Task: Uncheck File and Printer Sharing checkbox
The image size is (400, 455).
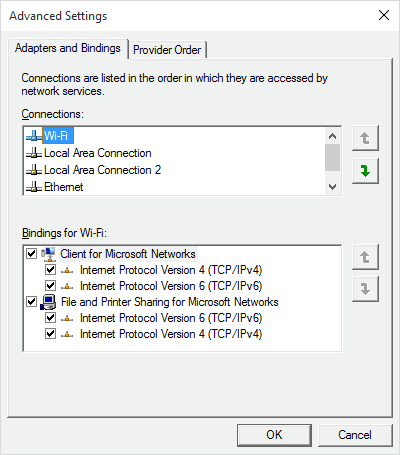Action: 31,302
